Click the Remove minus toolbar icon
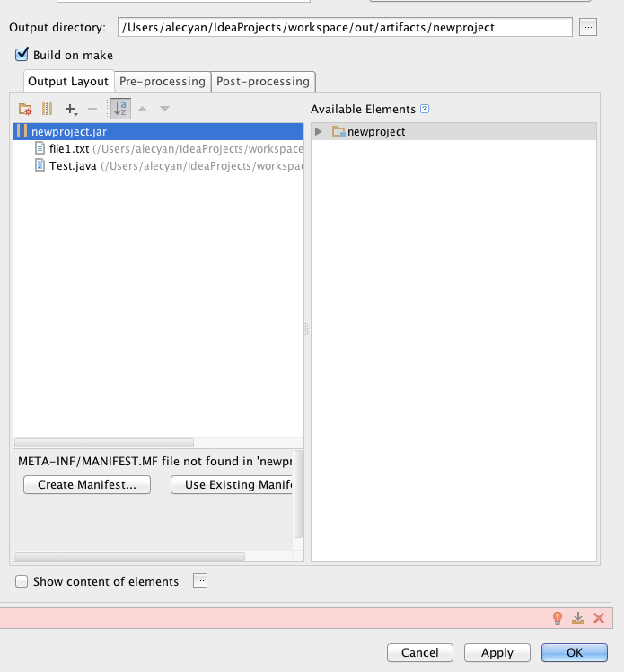The height and width of the screenshot is (672, 624). coord(92,109)
